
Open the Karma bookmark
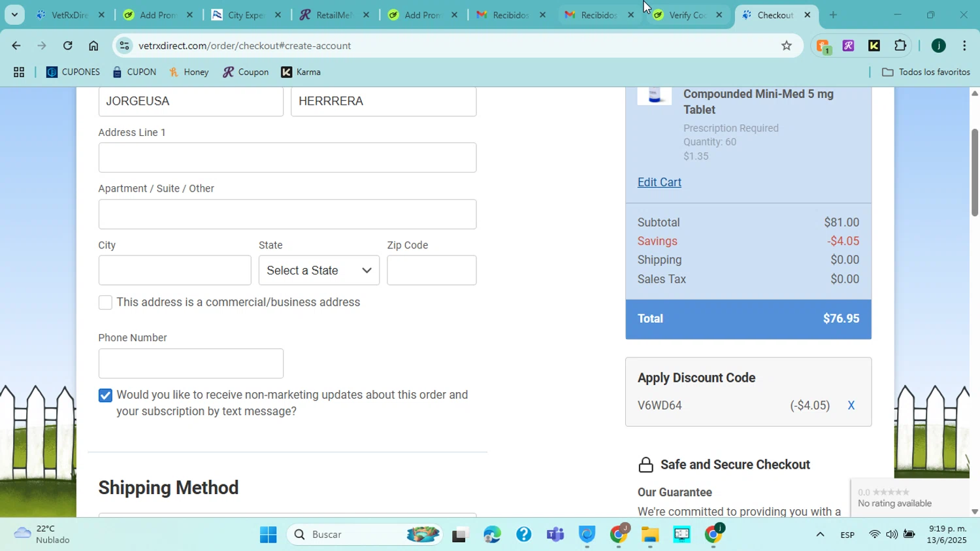pos(301,72)
